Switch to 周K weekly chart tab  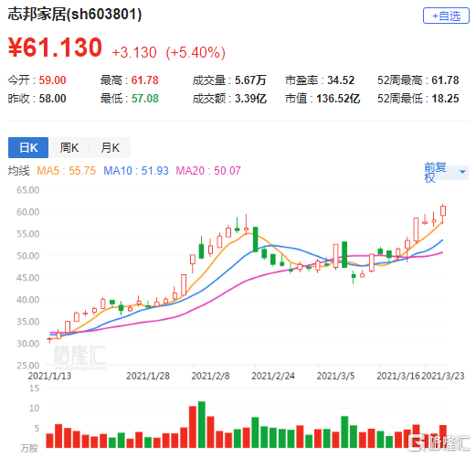(x=69, y=147)
